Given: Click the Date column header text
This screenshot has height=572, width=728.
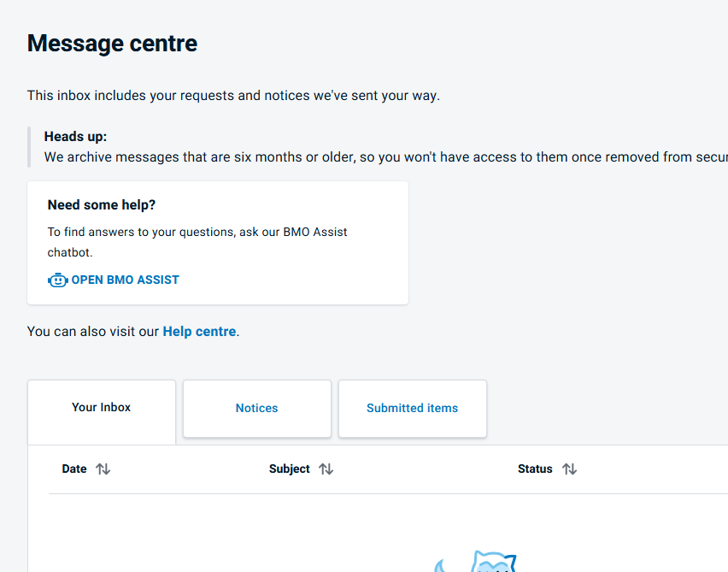Looking at the screenshot, I should coord(74,469).
